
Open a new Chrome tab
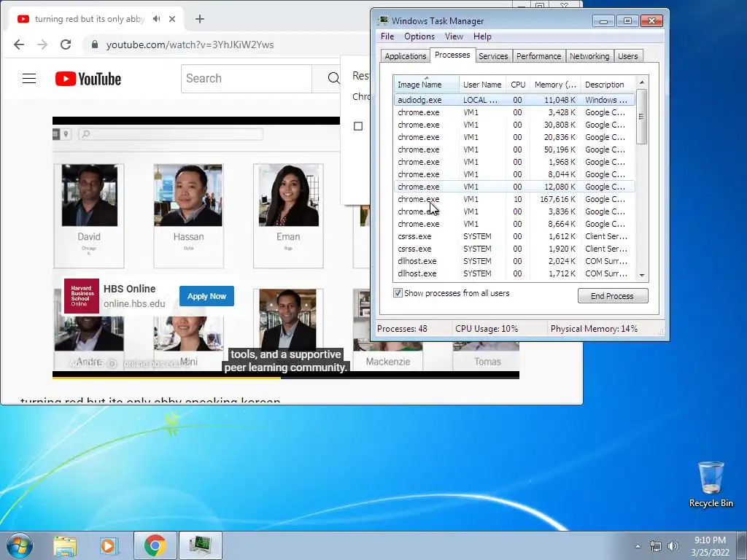coord(200,19)
